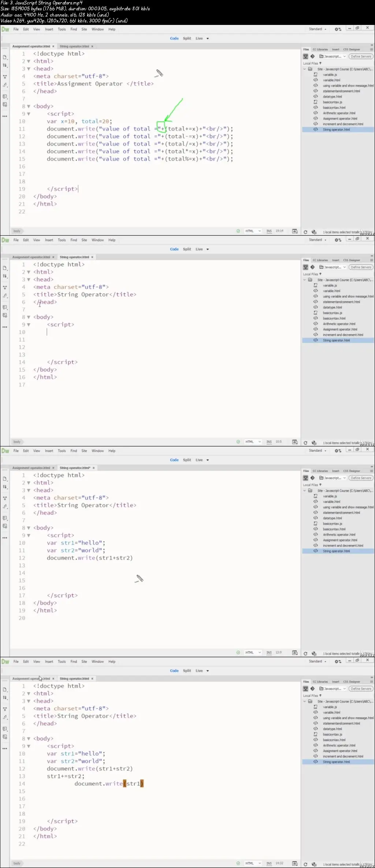Collapse Site - Javascript Course tree in first frame
Viewport: 375px width, 868px height.
[x=304, y=69]
